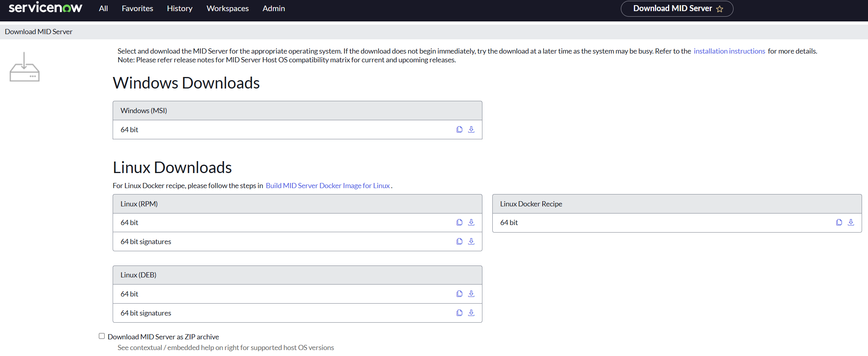The height and width of the screenshot is (356, 868).
Task: Click "64 bit signatures" under Linux (DEB)
Action: 146,313
